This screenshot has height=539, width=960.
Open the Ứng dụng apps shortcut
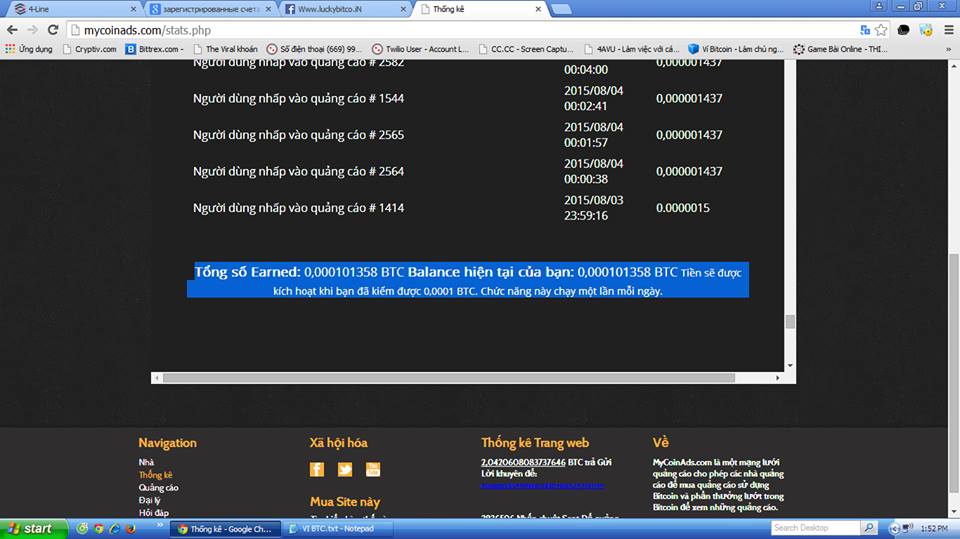(x=29, y=49)
